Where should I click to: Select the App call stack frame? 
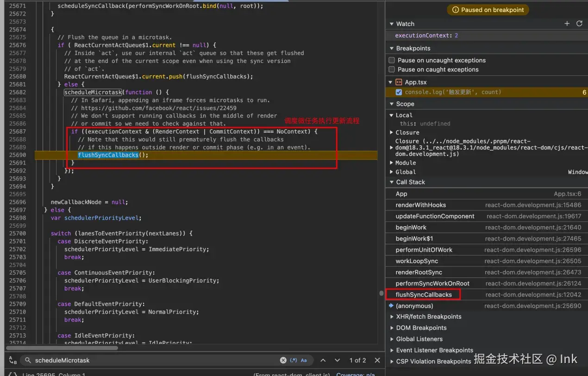click(x=487, y=194)
